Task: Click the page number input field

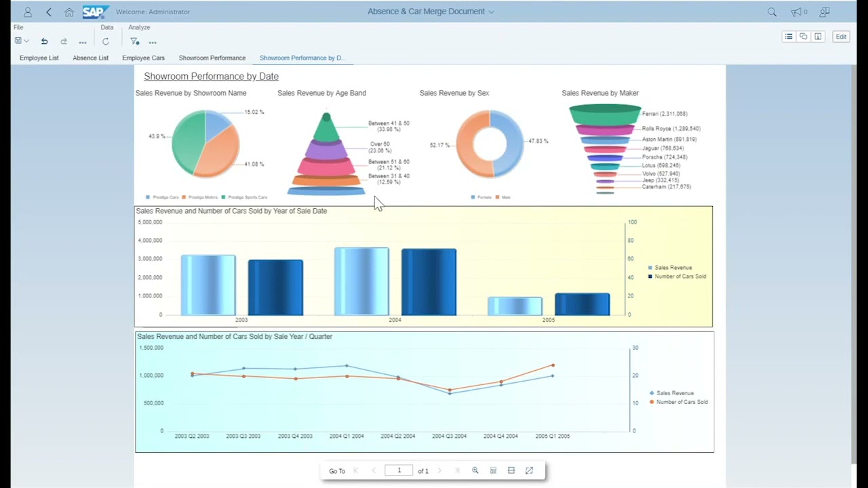Action: [x=399, y=470]
